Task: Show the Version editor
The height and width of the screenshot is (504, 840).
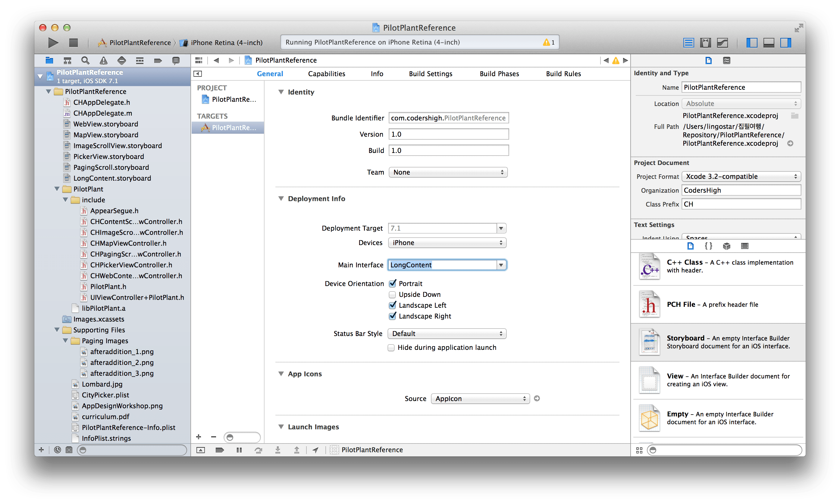Action: (x=722, y=42)
